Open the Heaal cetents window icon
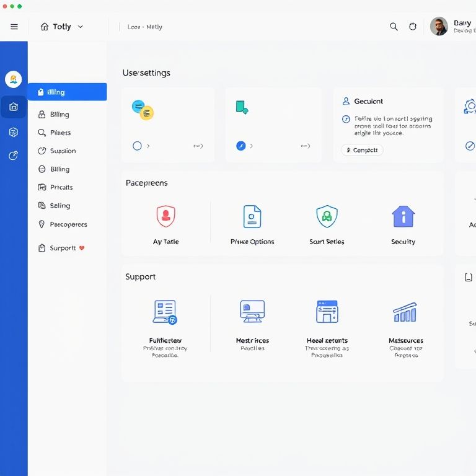 click(327, 312)
